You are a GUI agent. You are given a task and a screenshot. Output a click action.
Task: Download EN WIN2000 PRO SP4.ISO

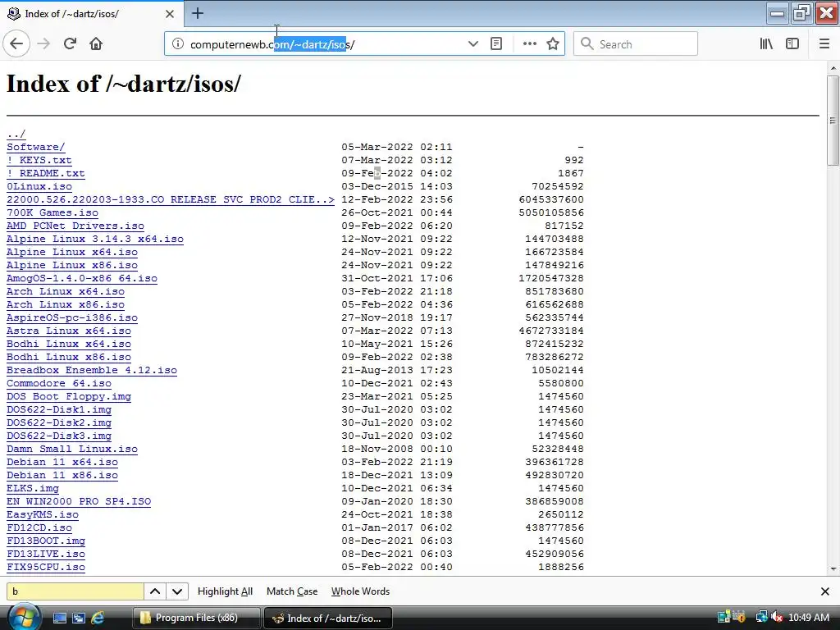tap(79, 501)
